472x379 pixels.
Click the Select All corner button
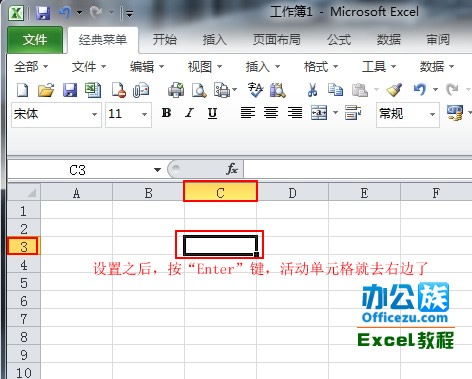click(24, 192)
